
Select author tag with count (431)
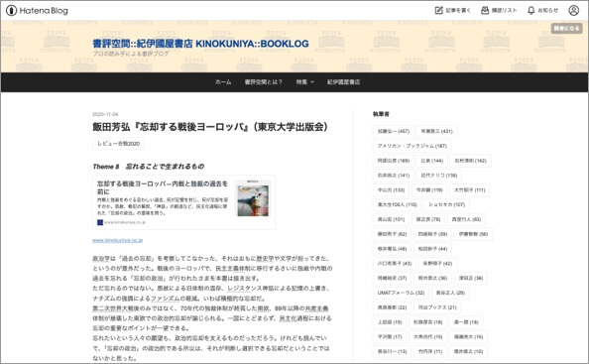point(437,132)
